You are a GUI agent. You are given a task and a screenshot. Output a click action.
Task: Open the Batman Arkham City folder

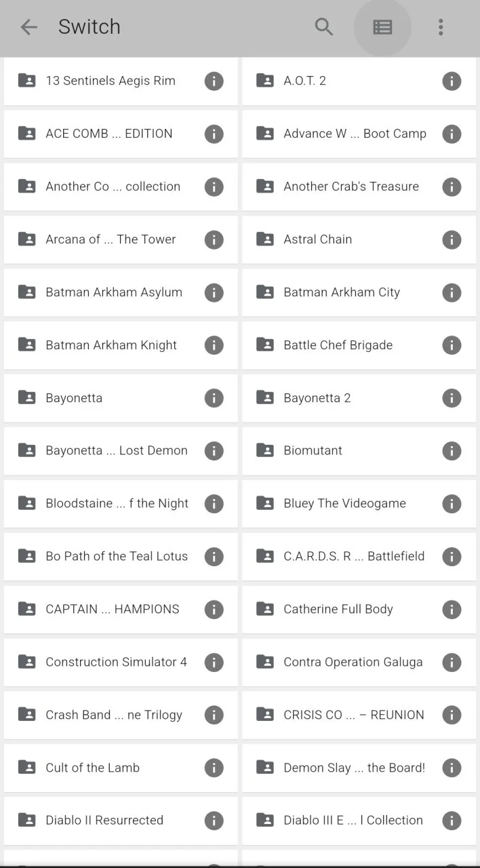pyautogui.click(x=359, y=292)
